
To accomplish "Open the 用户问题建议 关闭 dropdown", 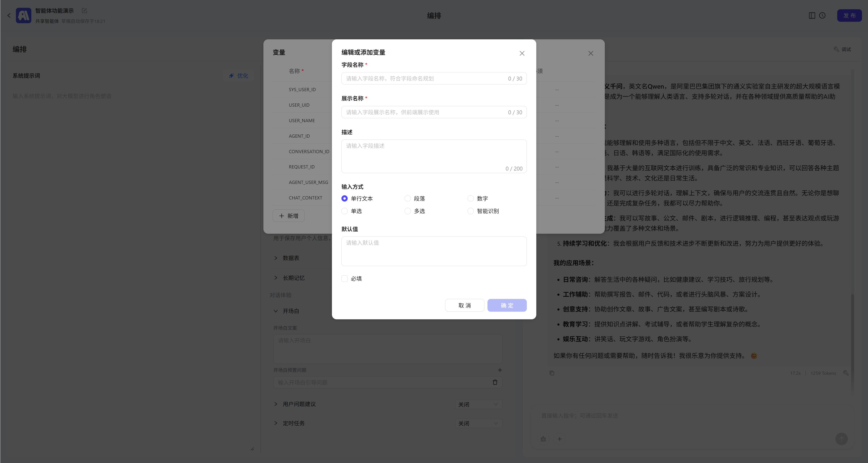I will click(478, 404).
